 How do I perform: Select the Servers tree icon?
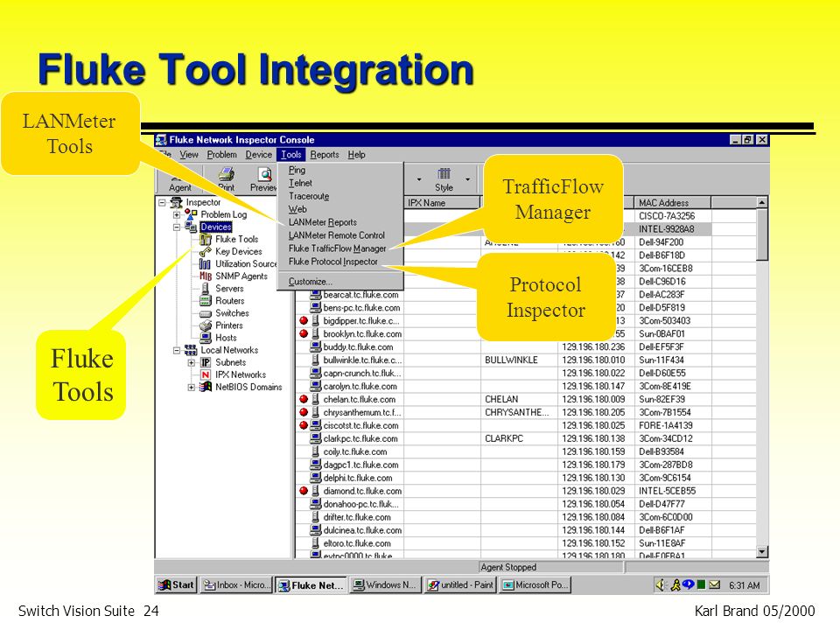pos(205,288)
